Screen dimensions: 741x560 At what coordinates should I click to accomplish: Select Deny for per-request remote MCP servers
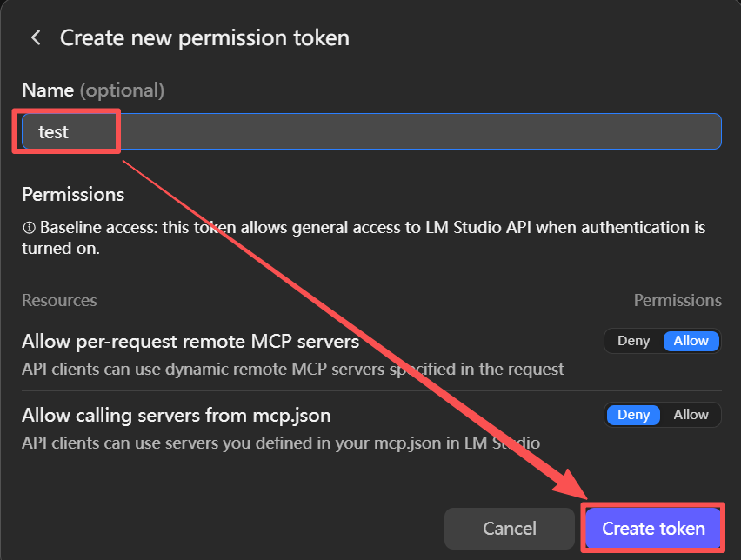pos(633,341)
